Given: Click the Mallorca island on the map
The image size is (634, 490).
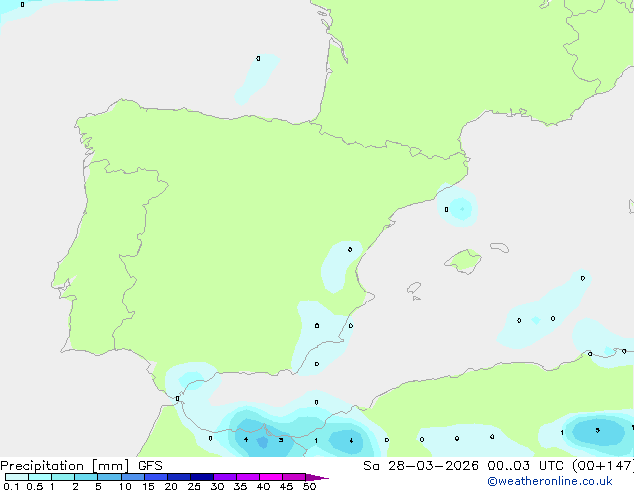Looking at the screenshot, I should click(463, 261).
